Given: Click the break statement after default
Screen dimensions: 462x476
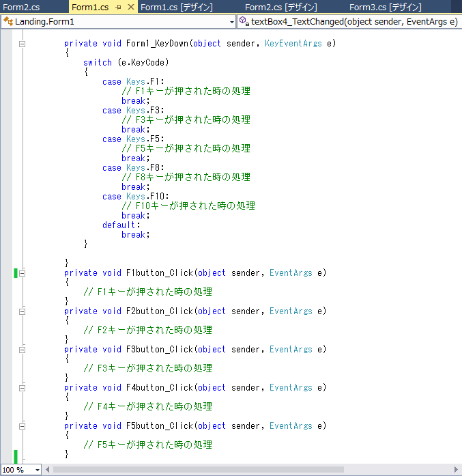Looking at the screenshot, I should (136, 235).
